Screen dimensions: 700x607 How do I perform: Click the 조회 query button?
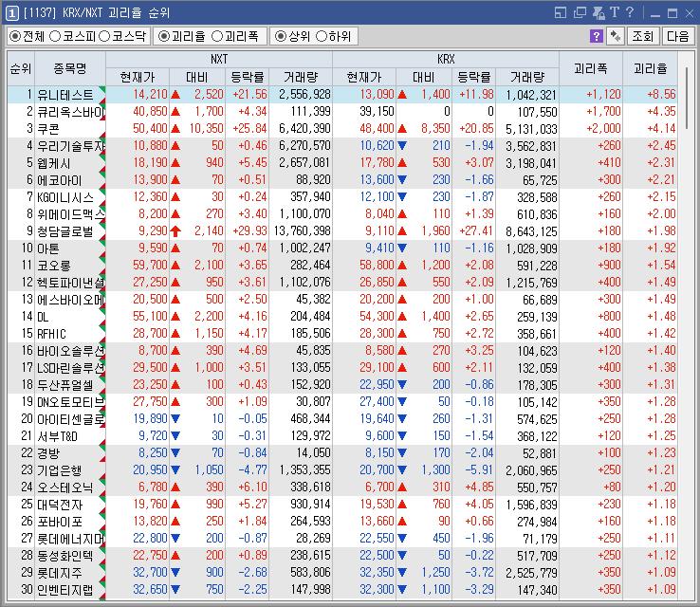[x=643, y=36]
